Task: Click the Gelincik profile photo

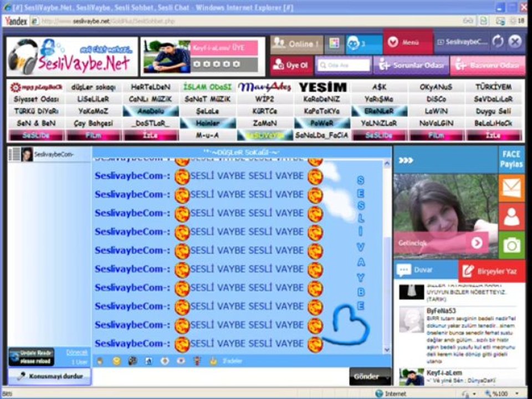Action: [x=445, y=217]
